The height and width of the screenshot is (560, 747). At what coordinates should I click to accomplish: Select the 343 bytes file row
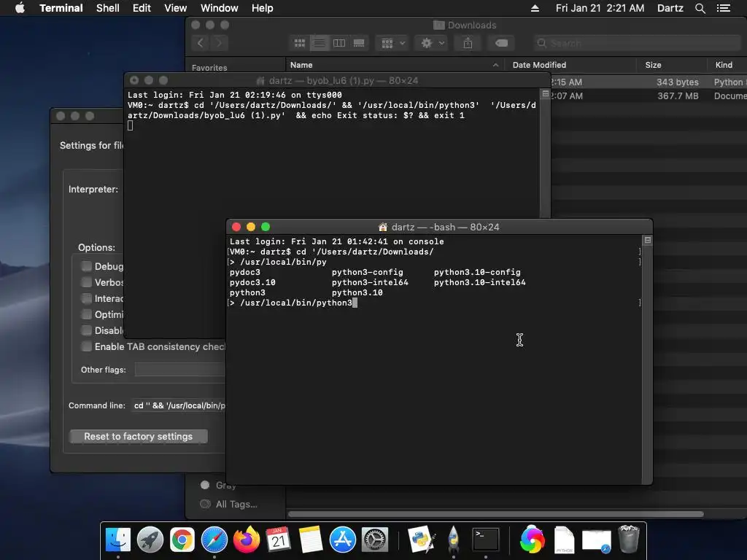[x=649, y=82]
